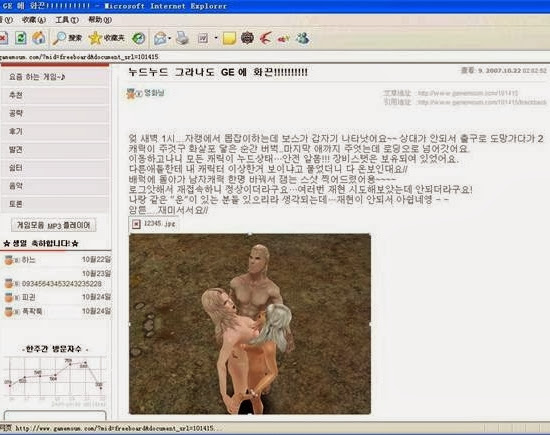The width and height of the screenshot is (550, 435).
Task: Open the (V) View menu
Action: pyautogui.click(x=6, y=20)
